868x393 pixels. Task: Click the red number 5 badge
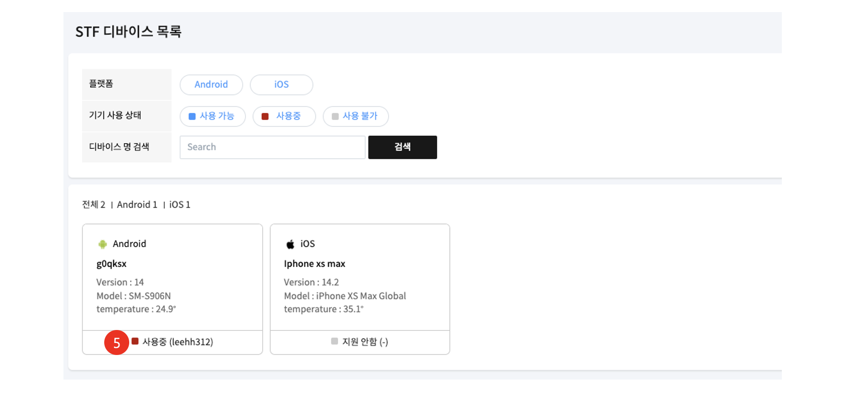pos(116,342)
